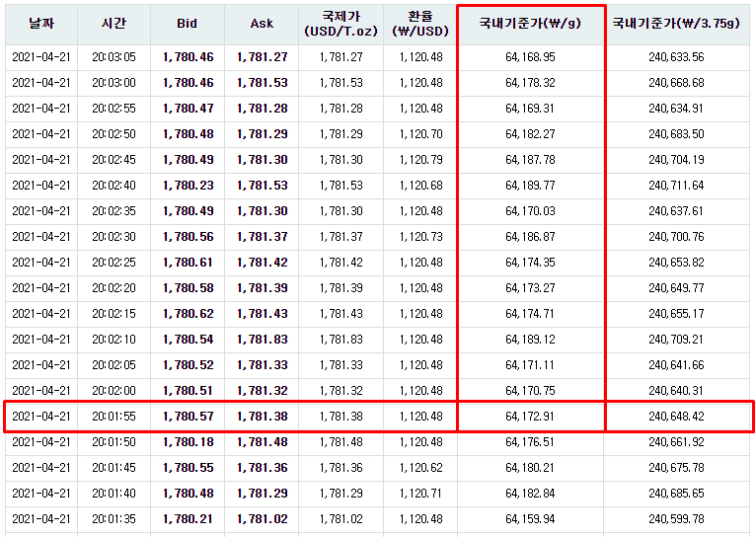Select time cell 20:02:00
Image resolution: width=756 pixels, height=537 pixels.
coord(113,391)
